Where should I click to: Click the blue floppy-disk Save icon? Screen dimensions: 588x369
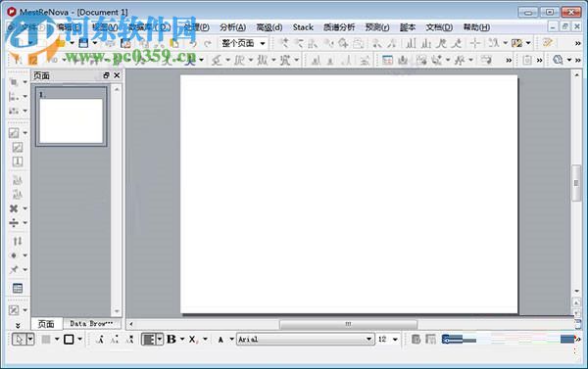click(83, 43)
